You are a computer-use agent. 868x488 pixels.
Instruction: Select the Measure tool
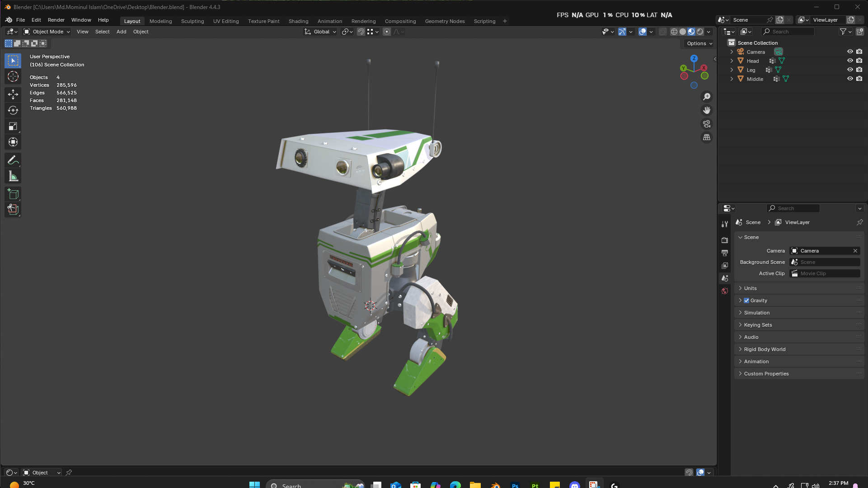[13, 176]
